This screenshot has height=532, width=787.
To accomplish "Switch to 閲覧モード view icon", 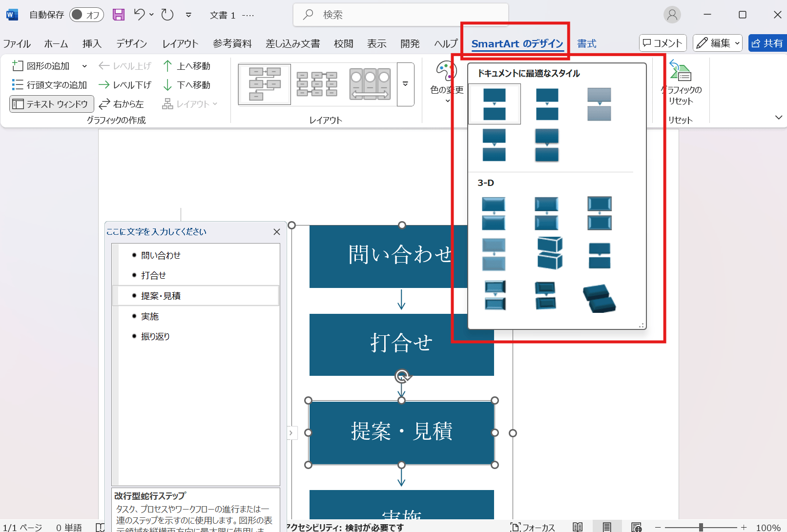I will pos(578,527).
